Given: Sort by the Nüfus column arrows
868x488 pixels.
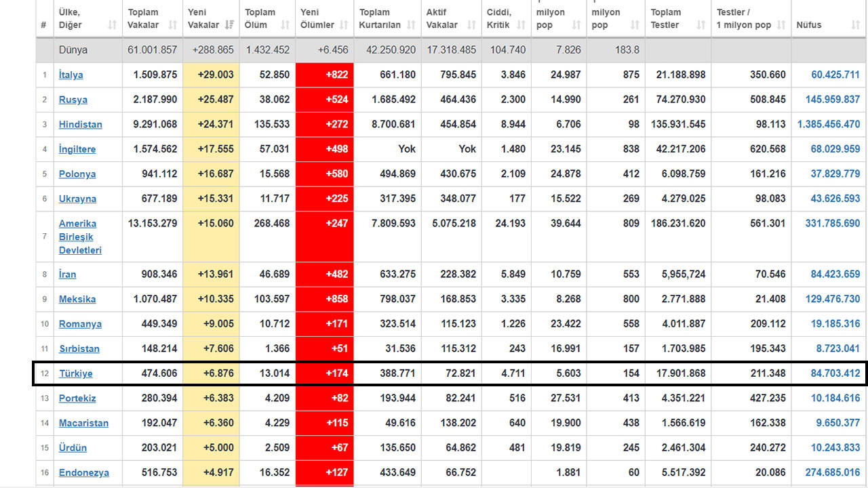Looking at the screenshot, I should click(855, 25).
